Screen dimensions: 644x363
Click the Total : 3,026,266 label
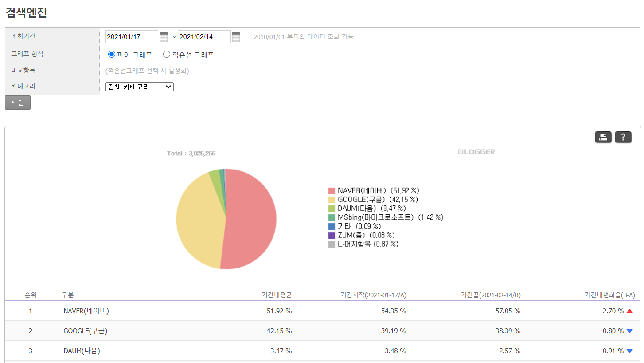[191, 153]
